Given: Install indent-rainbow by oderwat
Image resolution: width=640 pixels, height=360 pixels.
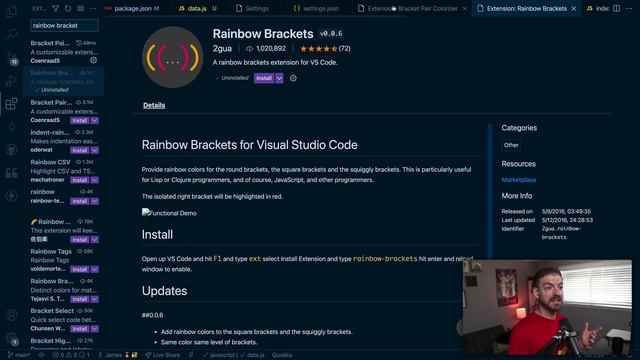Looking at the screenshot, I should pos(80,150).
